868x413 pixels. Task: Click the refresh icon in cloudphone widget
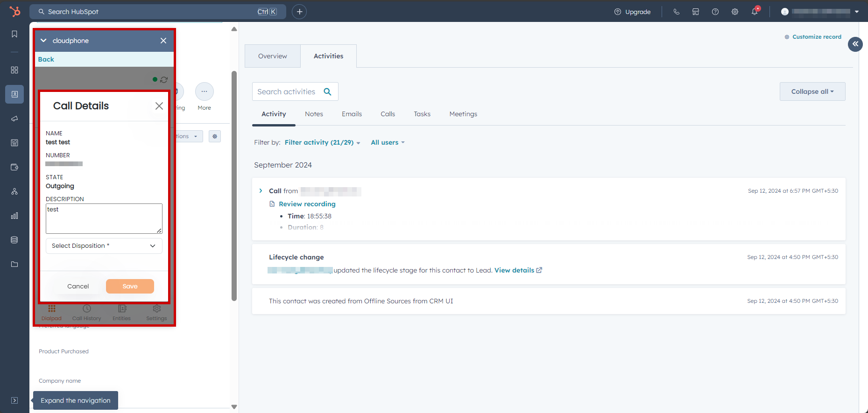[x=164, y=80]
